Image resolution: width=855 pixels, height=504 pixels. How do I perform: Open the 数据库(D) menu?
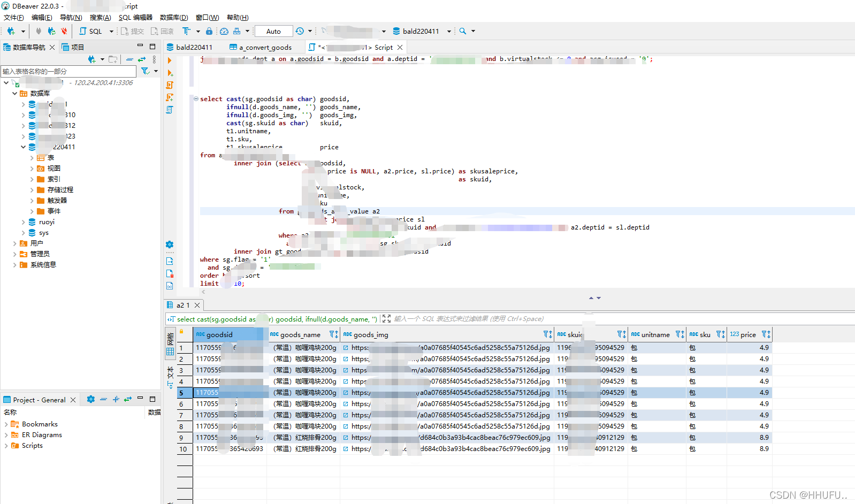(174, 17)
